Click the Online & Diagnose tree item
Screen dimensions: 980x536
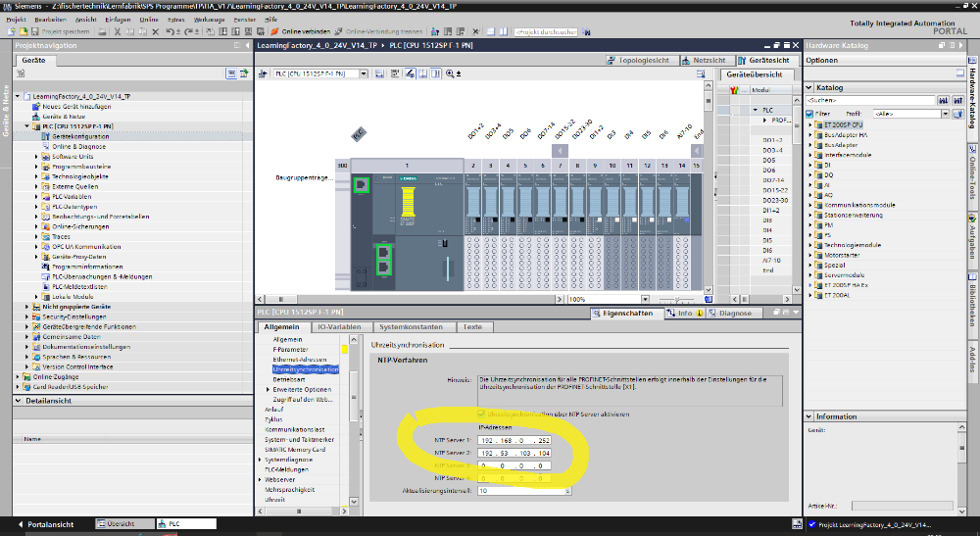pos(78,146)
